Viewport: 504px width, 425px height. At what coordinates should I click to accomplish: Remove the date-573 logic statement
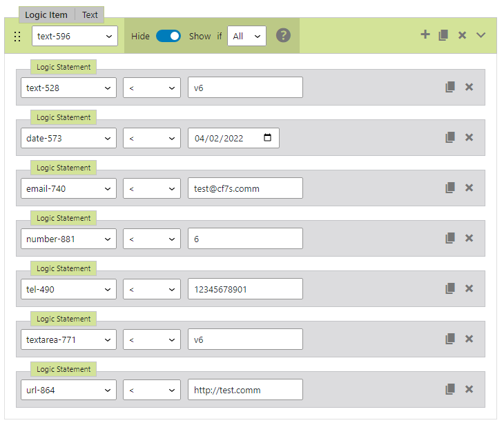(x=469, y=137)
